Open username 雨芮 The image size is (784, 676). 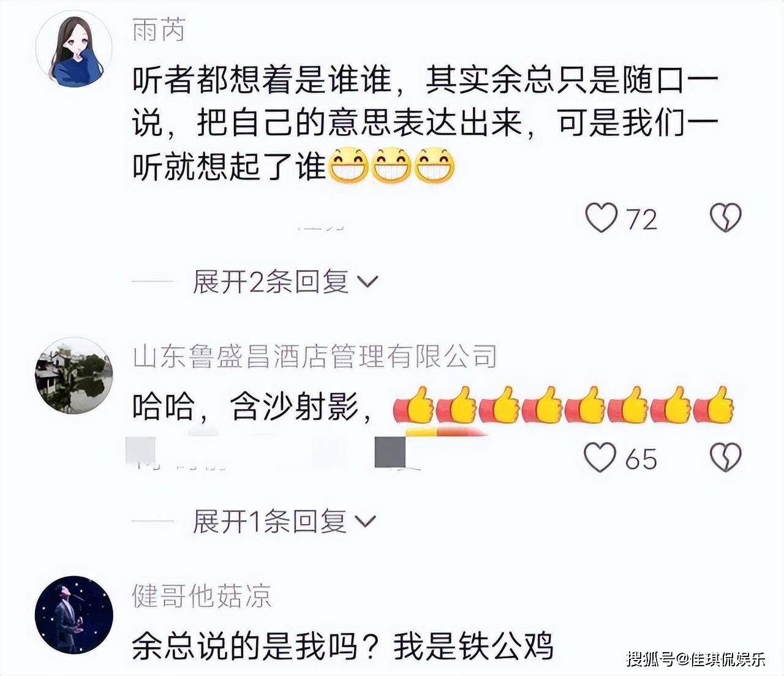pyautogui.click(x=159, y=29)
